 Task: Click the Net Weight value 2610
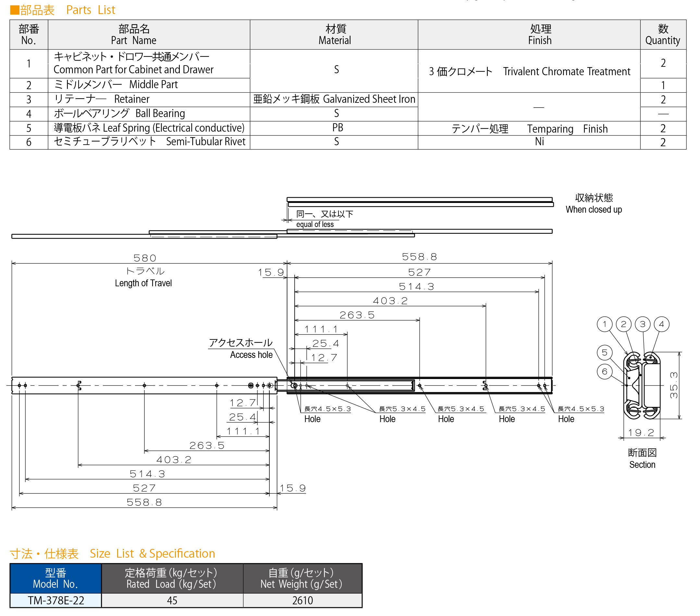click(x=302, y=600)
